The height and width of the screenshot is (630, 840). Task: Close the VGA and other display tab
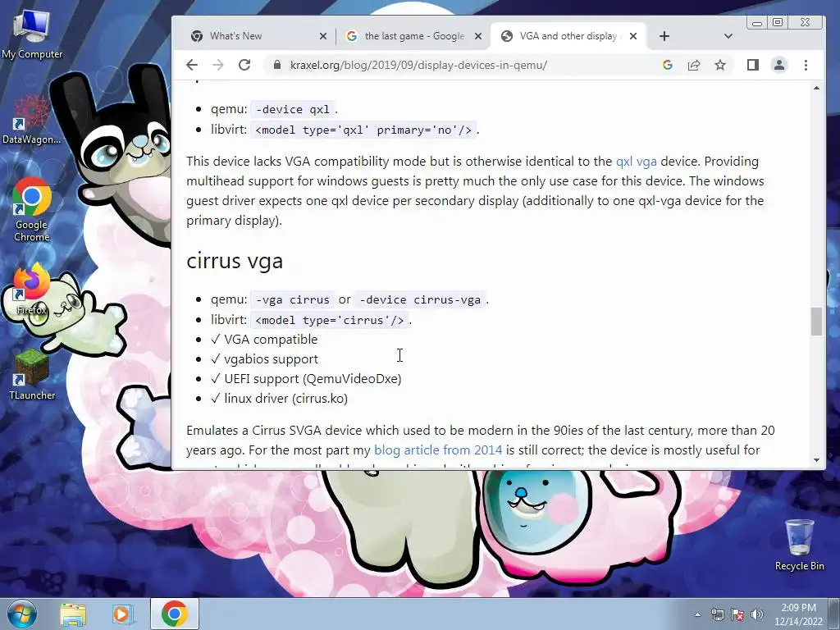633,36
